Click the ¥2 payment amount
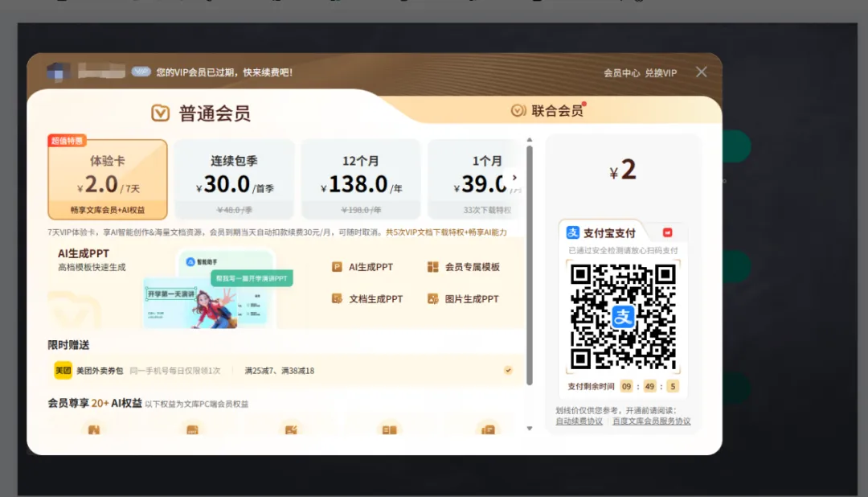Screen dimensions: 868x497 tap(622, 170)
